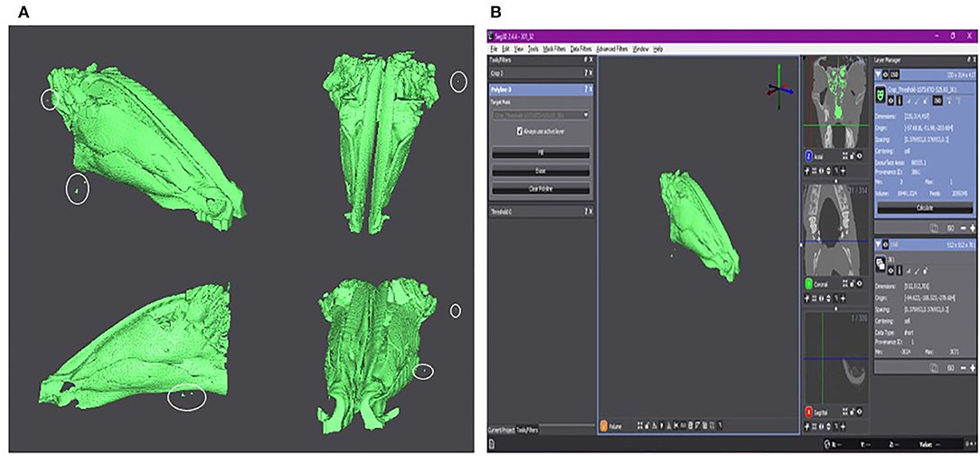Screen dimensions: 980x456
Task: Click minus icon in top group footer
Action: pyautogui.click(x=963, y=228)
